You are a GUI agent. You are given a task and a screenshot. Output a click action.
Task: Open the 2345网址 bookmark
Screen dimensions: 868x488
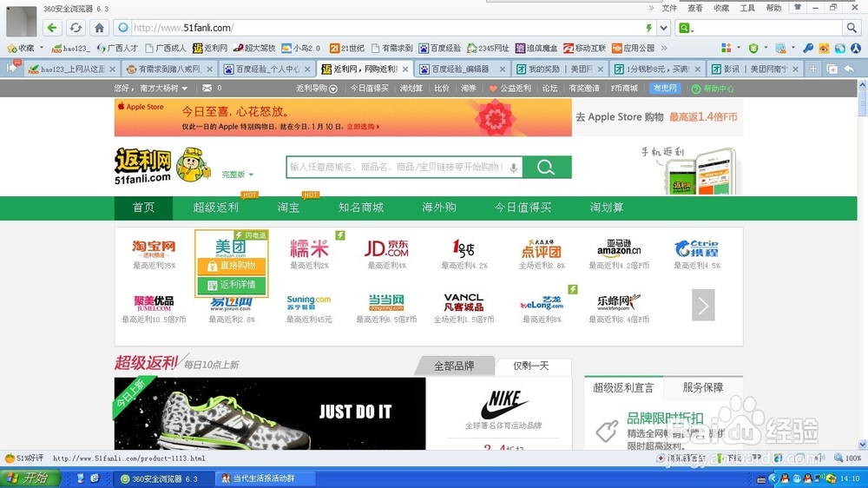488,48
